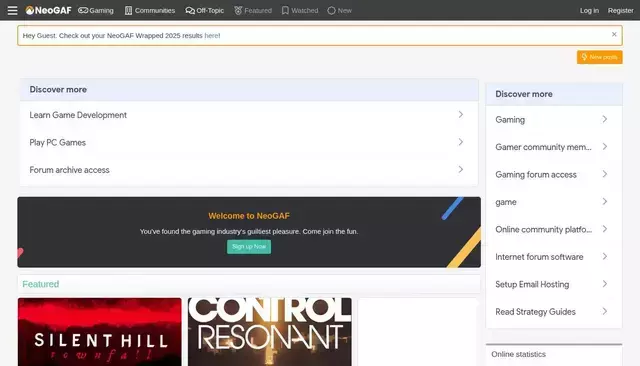The image size is (640, 366).
Task: Select 'Gaming forum access' text
Action: pos(536,175)
